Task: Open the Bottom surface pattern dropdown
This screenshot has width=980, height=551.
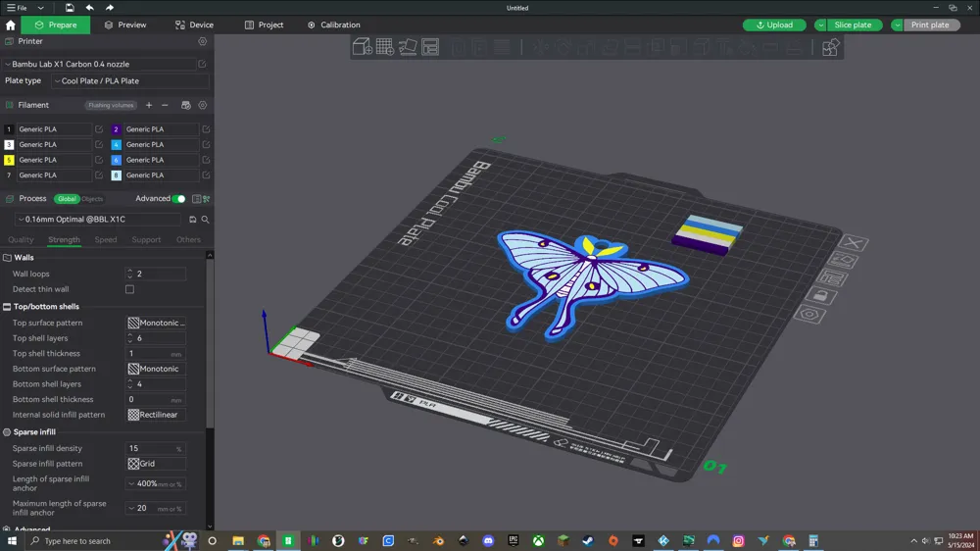Action: 156,369
